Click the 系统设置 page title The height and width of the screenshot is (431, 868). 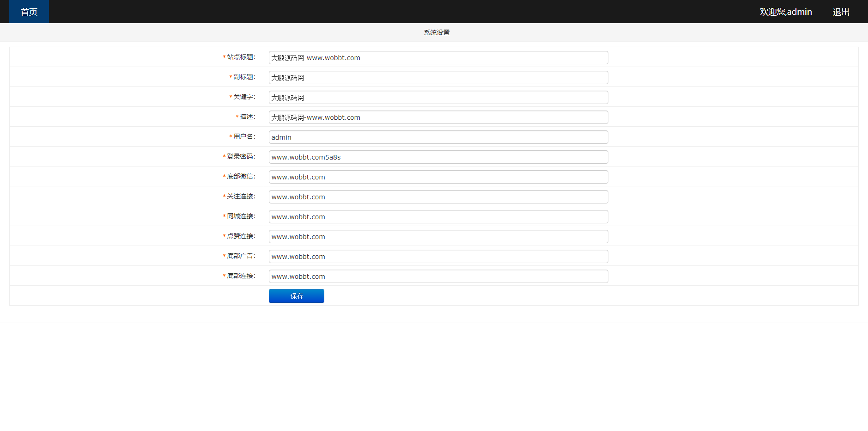pos(436,32)
